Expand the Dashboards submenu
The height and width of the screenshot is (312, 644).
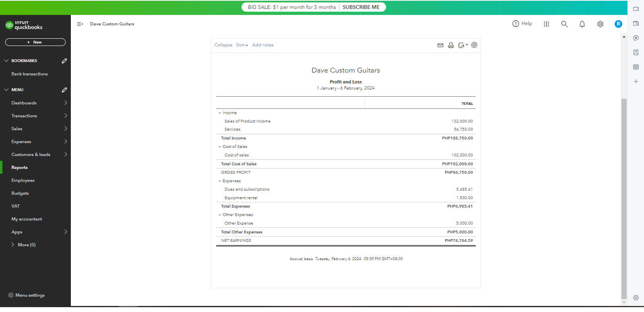click(66, 103)
